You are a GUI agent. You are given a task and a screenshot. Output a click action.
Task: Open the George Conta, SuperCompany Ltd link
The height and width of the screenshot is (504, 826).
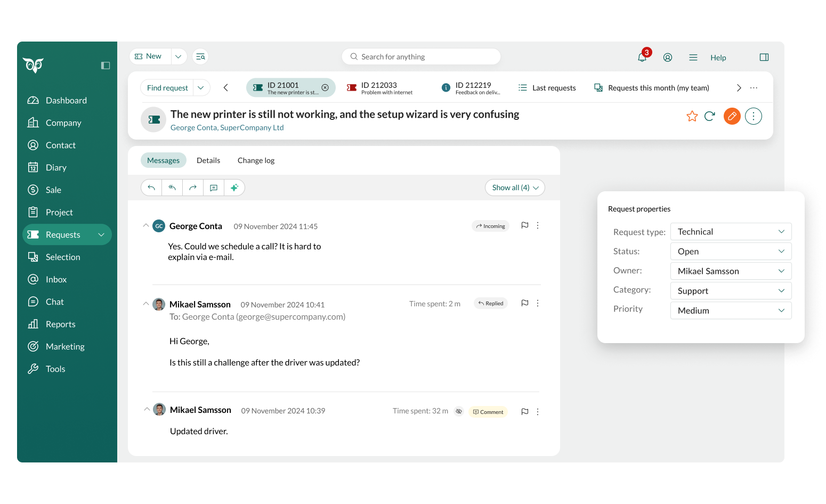click(x=227, y=128)
